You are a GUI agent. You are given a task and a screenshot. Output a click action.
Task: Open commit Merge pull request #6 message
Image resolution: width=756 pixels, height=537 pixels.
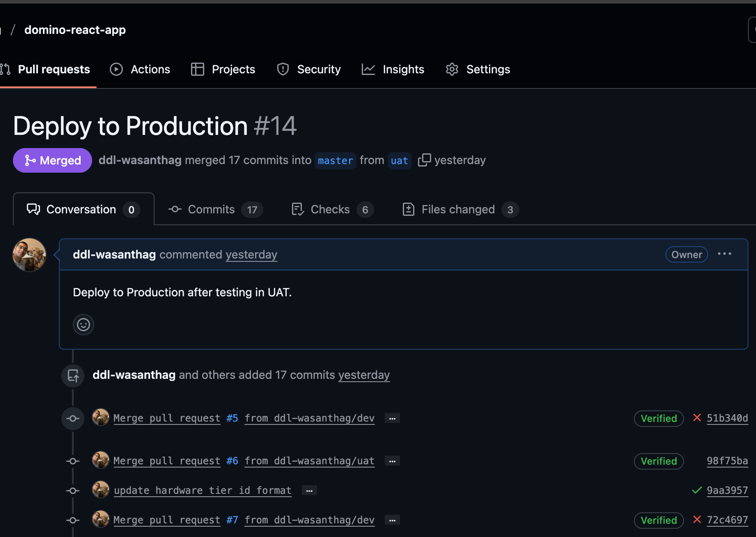tap(167, 461)
